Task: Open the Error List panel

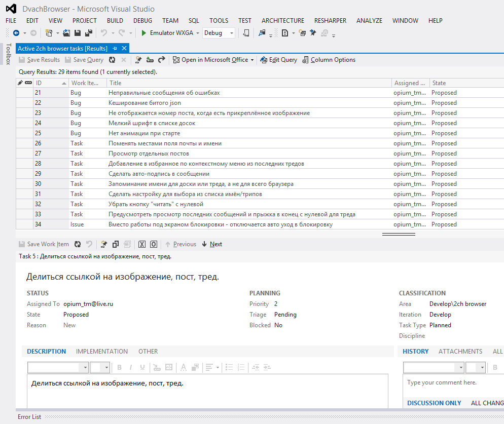Action: coord(29,416)
